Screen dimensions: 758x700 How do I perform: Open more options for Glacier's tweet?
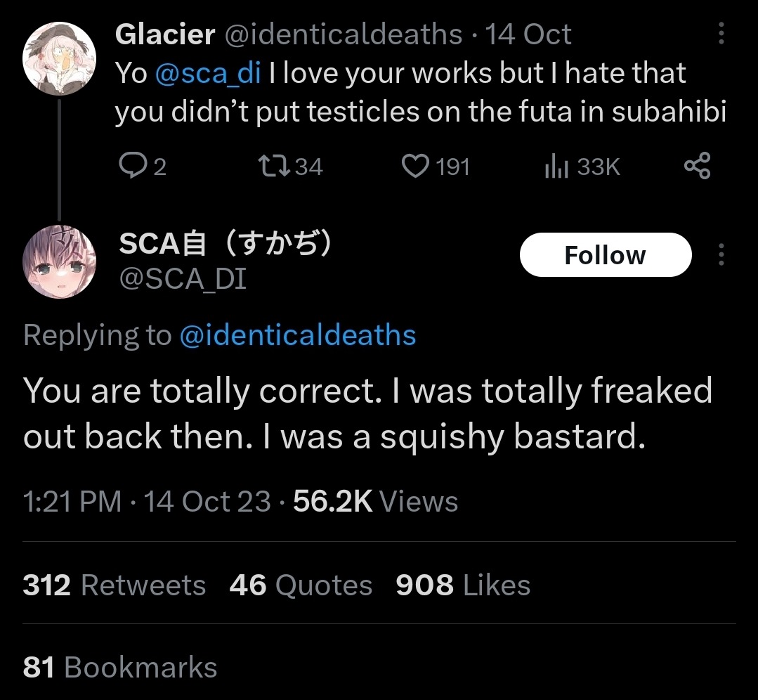[721, 34]
